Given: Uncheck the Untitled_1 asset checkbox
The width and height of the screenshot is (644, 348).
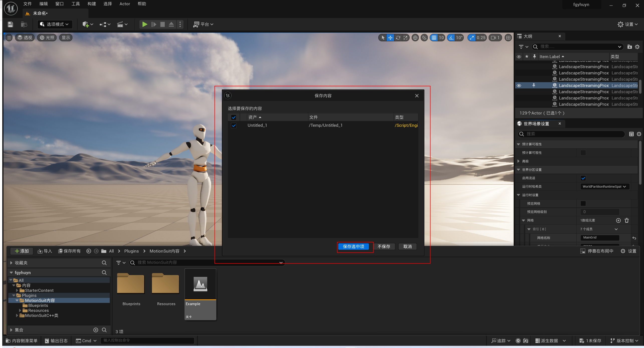Looking at the screenshot, I should click(234, 125).
